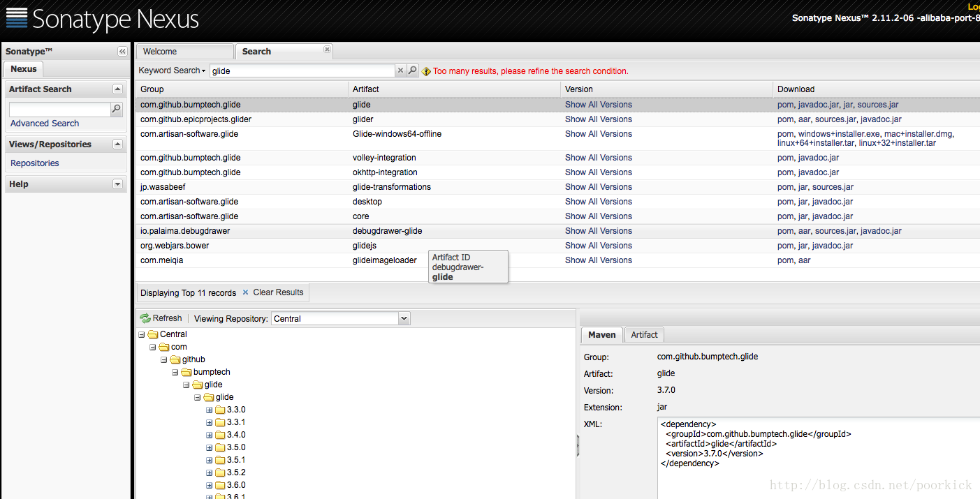Select the Nexus tab in sidebar
The image size is (980, 499).
(23, 69)
